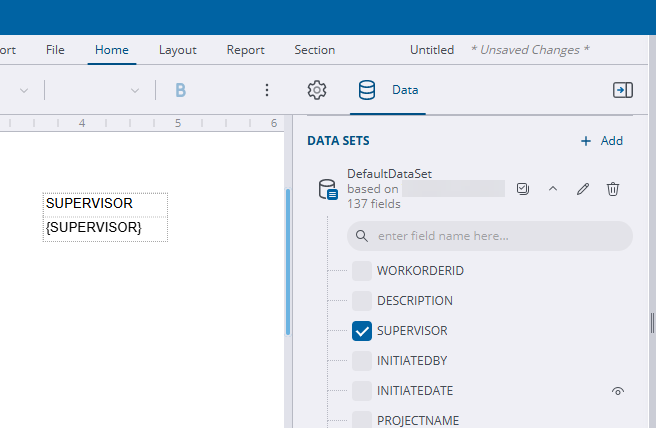
Task: Toggle the INITIATEDATE eye visibility icon
Action: [x=618, y=391]
